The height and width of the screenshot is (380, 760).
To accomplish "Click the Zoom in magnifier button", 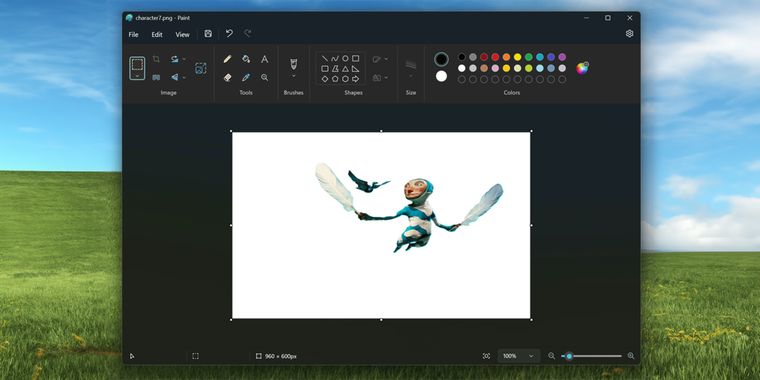I will click(x=631, y=356).
